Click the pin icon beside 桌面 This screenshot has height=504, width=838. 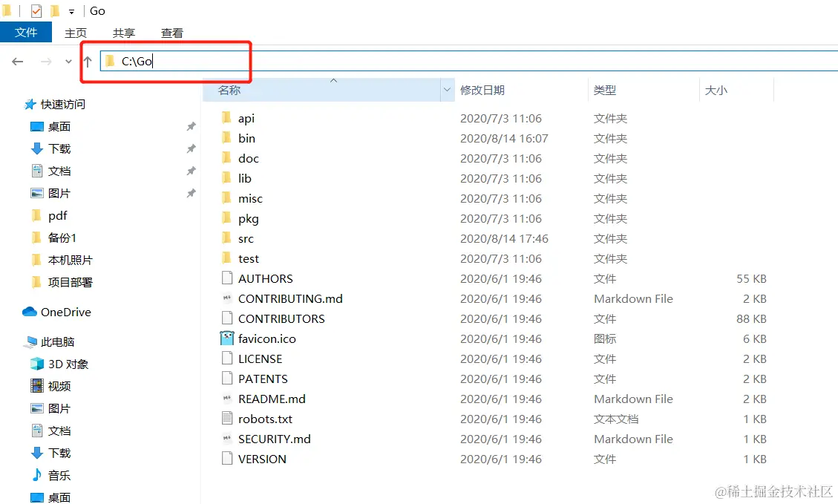tap(191, 127)
